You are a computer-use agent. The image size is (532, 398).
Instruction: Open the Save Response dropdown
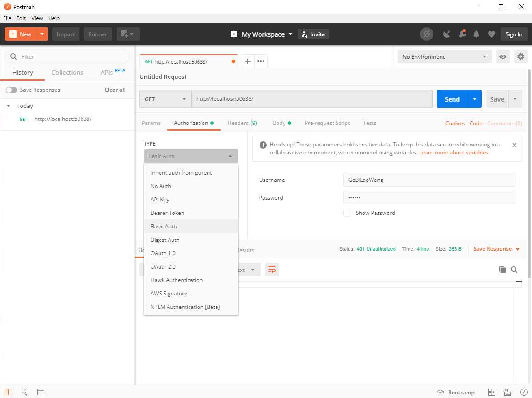coord(497,249)
